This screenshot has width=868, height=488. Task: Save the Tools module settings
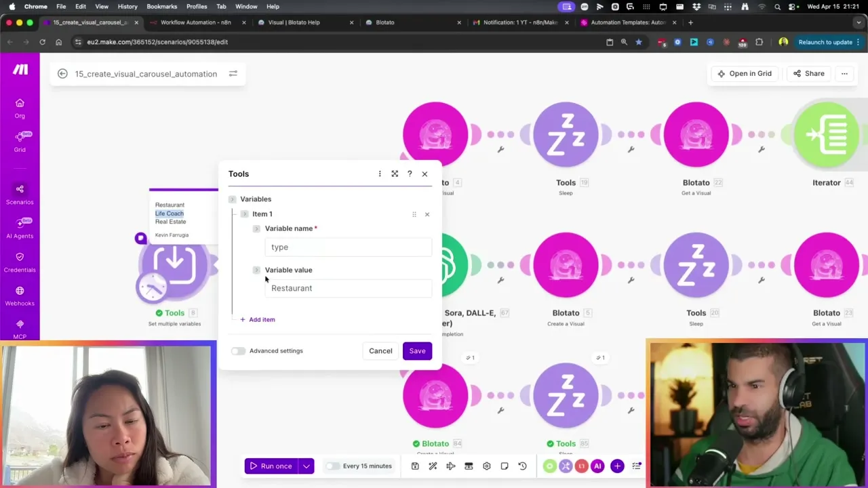pyautogui.click(x=417, y=351)
